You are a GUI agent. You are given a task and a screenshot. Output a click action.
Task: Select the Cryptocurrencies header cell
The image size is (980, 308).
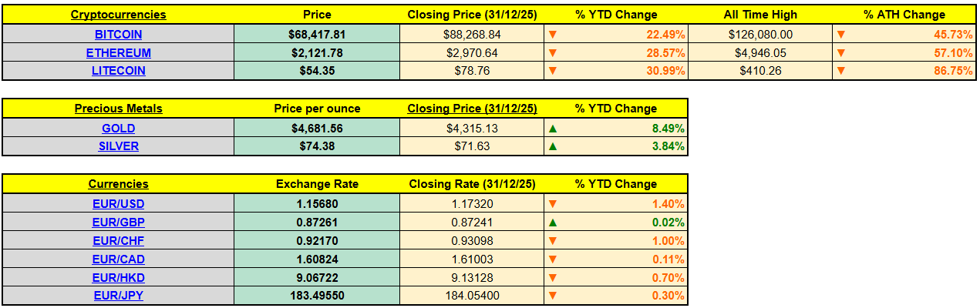click(118, 15)
